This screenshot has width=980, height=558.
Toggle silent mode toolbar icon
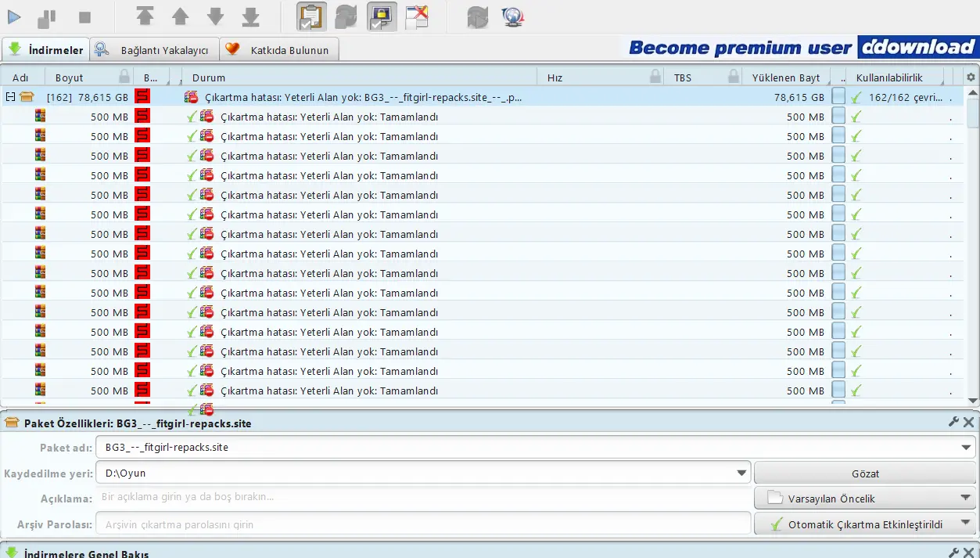[x=417, y=16]
